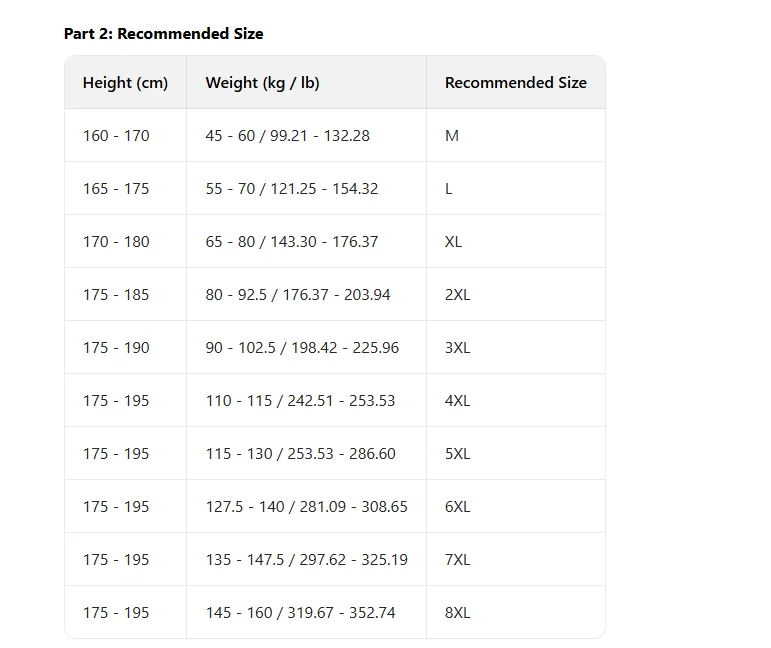The width and height of the screenshot is (771, 648).
Task: Select weight cell '65 - 80 / 143.30 - 176.37'
Action: [291, 242]
